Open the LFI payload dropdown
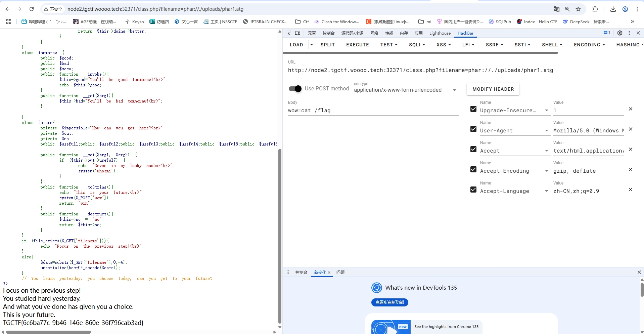 pos(468,45)
